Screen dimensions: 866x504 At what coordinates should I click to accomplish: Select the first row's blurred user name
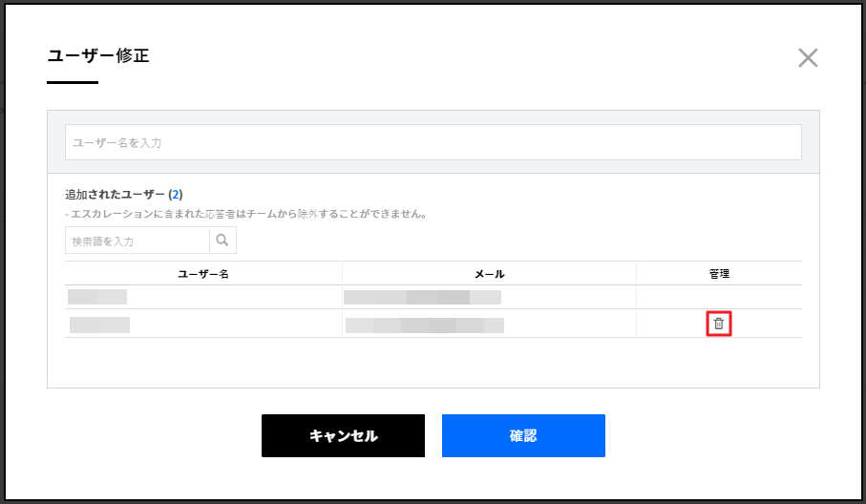(97, 297)
